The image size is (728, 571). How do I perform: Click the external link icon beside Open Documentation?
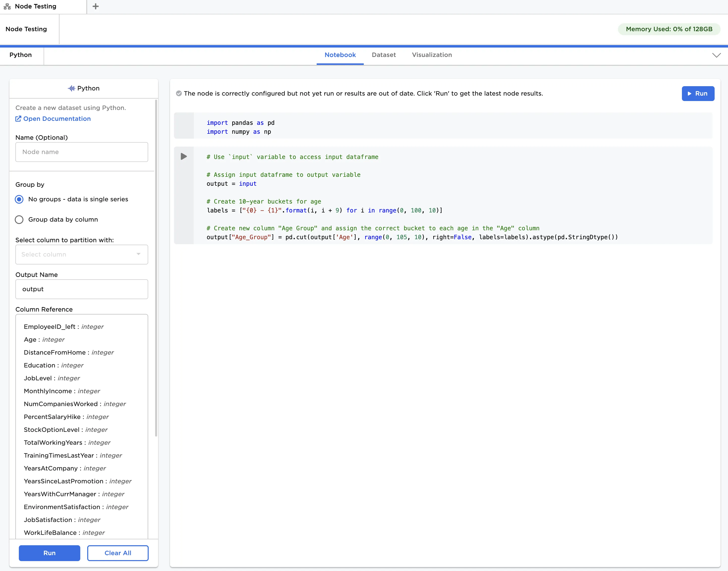point(18,119)
